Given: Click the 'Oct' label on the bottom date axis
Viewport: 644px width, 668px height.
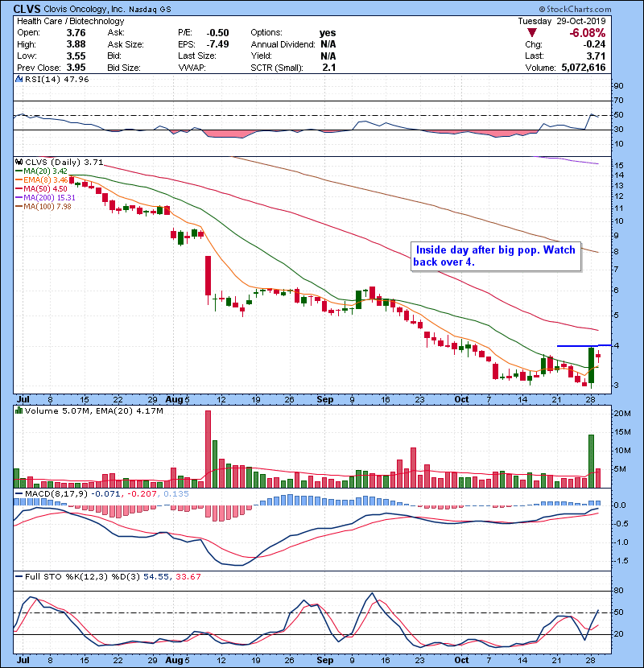Looking at the screenshot, I should 461,660.
